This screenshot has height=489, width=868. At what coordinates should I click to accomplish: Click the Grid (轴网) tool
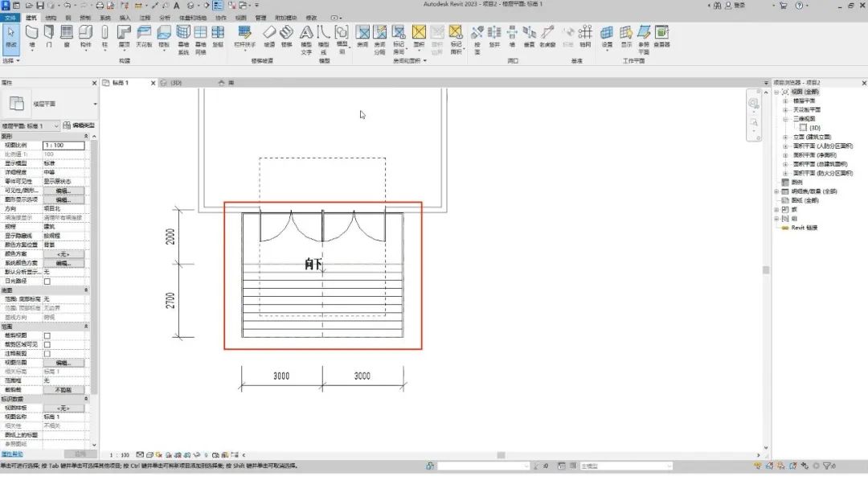[x=585, y=36]
